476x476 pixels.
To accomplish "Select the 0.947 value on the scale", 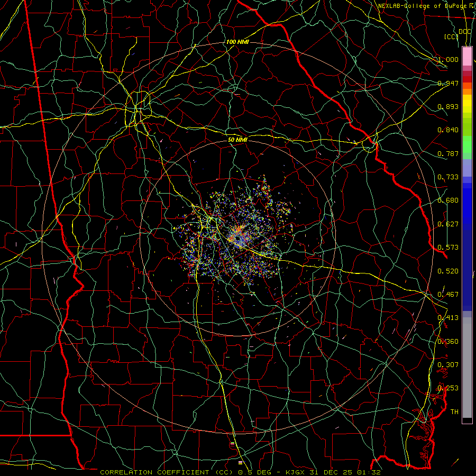I will click(x=448, y=83).
